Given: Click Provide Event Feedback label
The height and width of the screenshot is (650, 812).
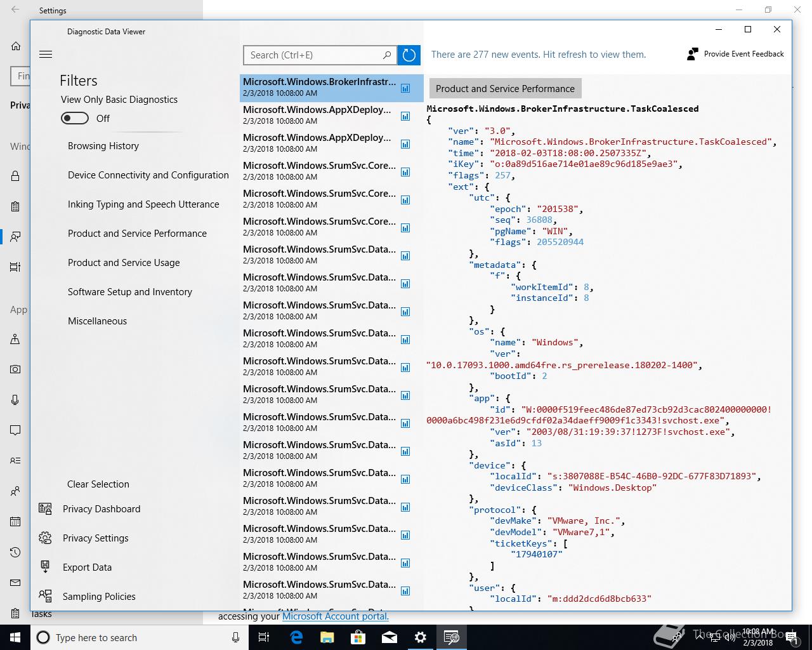Looking at the screenshot, I should pyautogui.click(x=744, y=54).
